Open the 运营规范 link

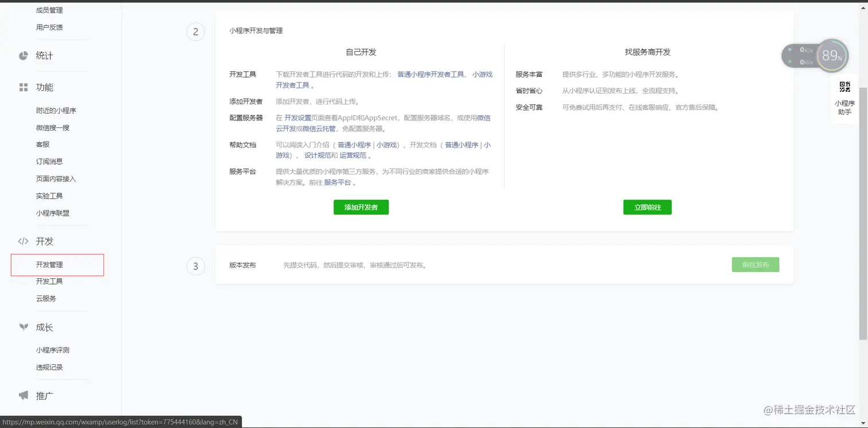[352, 155]
